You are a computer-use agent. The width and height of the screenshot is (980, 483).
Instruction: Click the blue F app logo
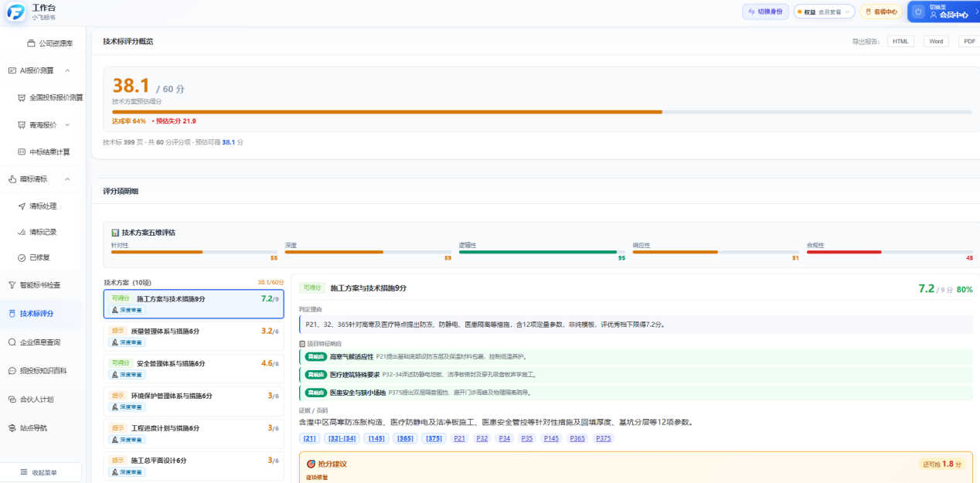pos(15,12)
